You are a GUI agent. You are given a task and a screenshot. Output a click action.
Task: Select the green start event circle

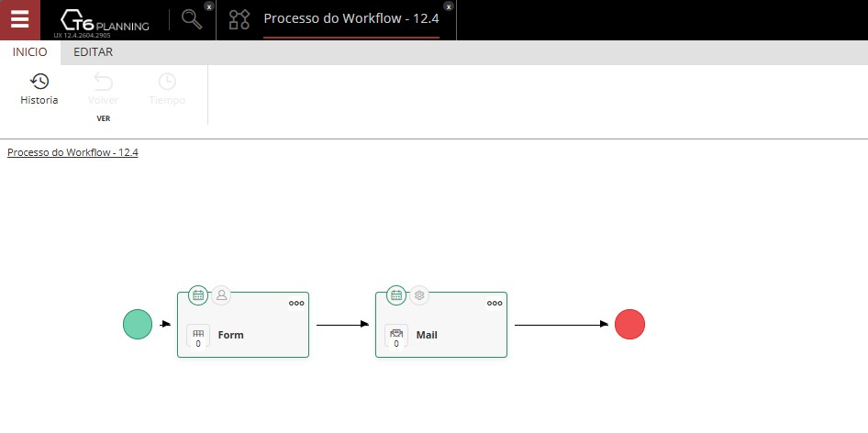click(138, 325)
